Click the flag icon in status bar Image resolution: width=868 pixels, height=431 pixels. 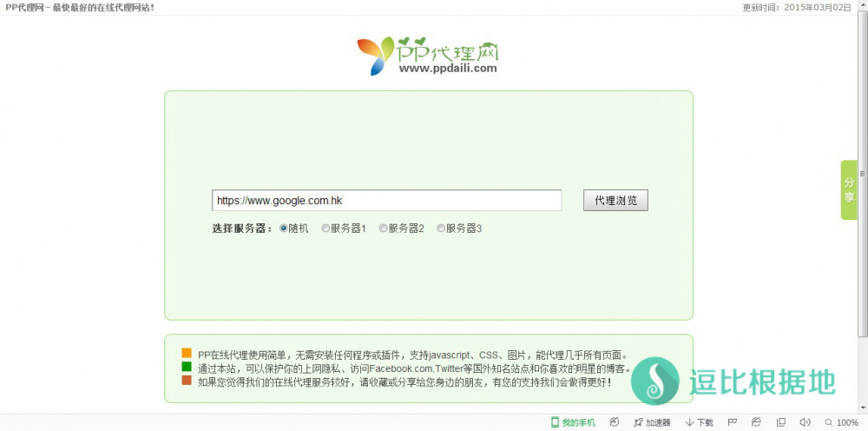click(732, 422)
